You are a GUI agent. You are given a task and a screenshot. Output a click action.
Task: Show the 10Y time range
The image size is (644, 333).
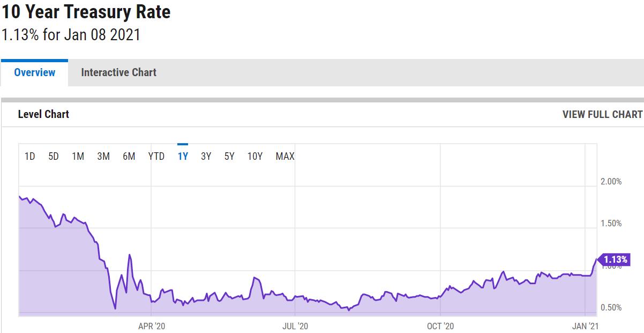pyautogui.click(x=255, y=157)
